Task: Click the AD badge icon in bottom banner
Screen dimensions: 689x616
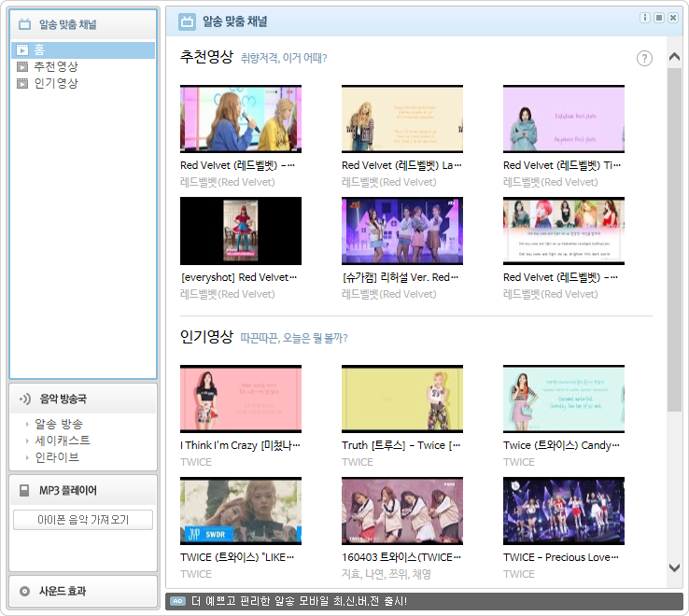Action: pyautogui.click(x=177, y=601)
